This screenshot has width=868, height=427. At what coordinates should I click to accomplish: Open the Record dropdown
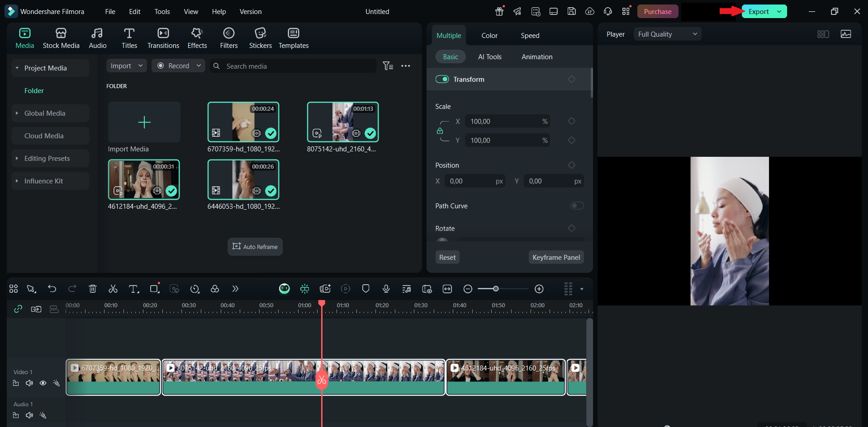179,66
